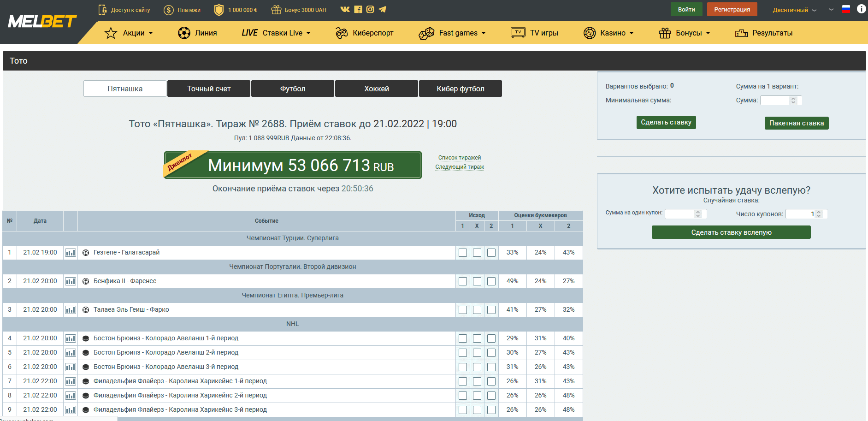
Task: Click the site access lock icon
Action: [x=102, y=9]
